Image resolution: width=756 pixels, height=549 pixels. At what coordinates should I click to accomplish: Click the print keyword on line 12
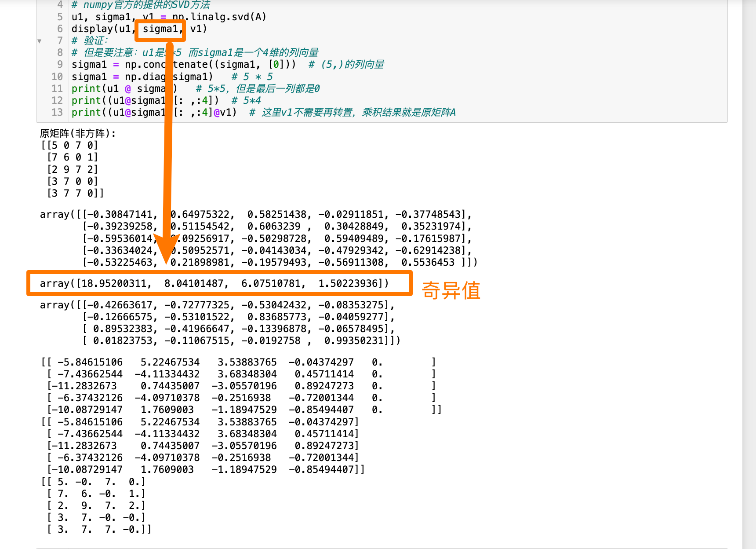pyautogui.click(x=86, y=100)
